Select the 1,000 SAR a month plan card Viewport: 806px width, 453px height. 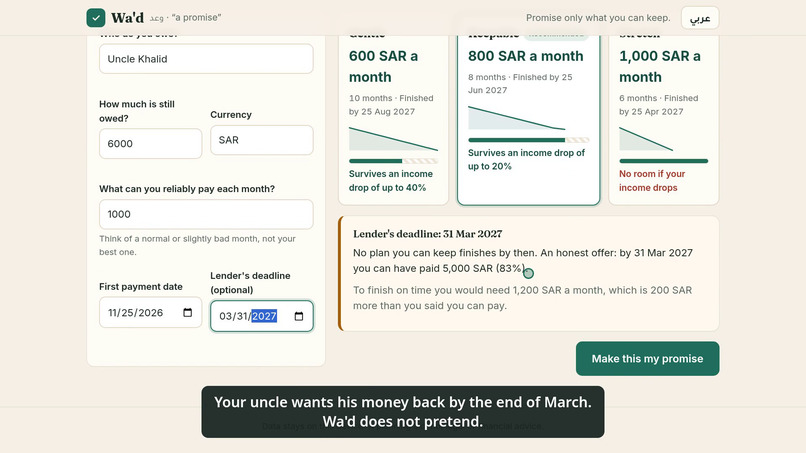(664, 120)
